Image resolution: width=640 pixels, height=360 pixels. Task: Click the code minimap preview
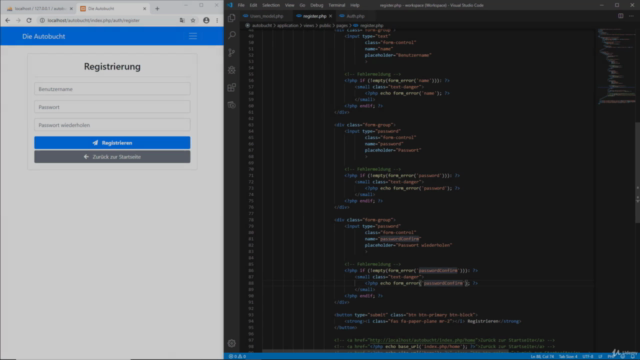click(616, 67)
